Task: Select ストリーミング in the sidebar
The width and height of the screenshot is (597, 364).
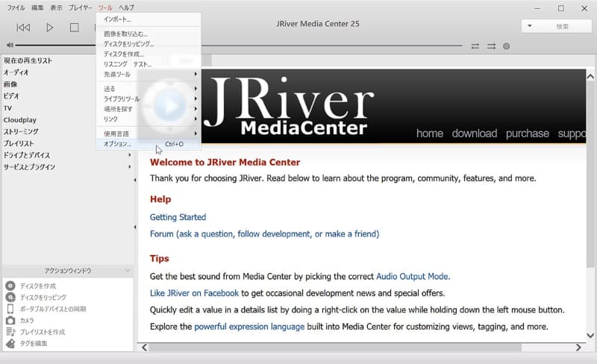Action: click(21, 131)
